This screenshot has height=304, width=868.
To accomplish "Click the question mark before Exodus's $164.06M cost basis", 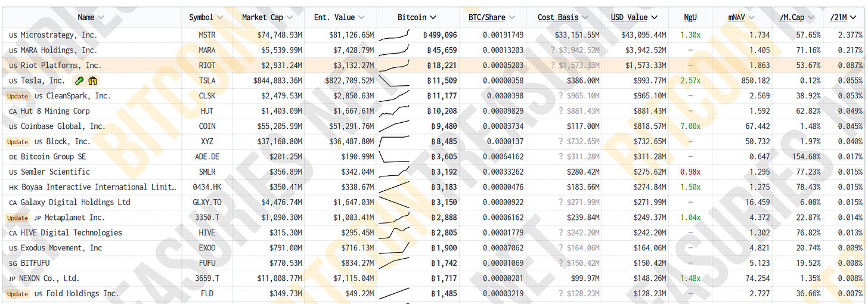I will point(561,248).
